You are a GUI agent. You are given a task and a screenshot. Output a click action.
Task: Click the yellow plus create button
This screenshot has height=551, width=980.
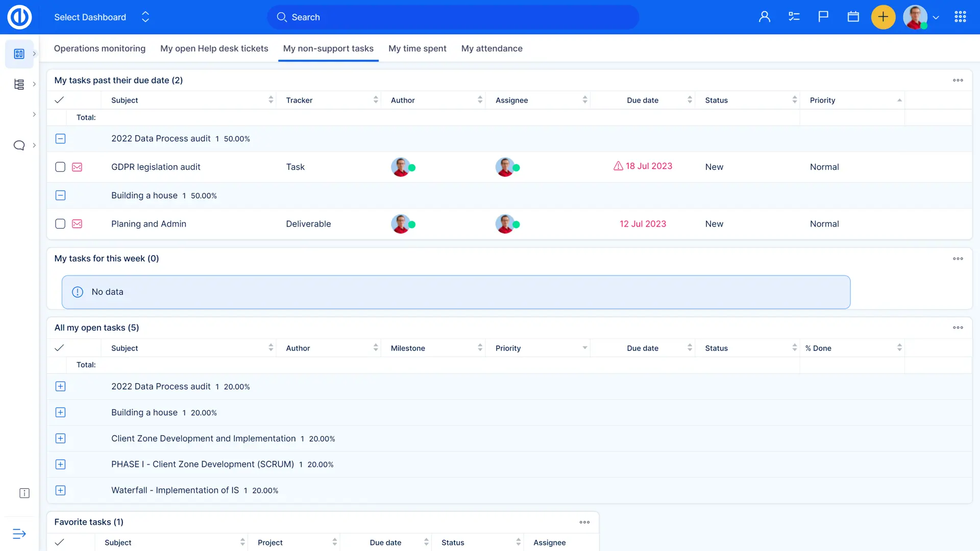pyautogui.click(x=883, y=17)
